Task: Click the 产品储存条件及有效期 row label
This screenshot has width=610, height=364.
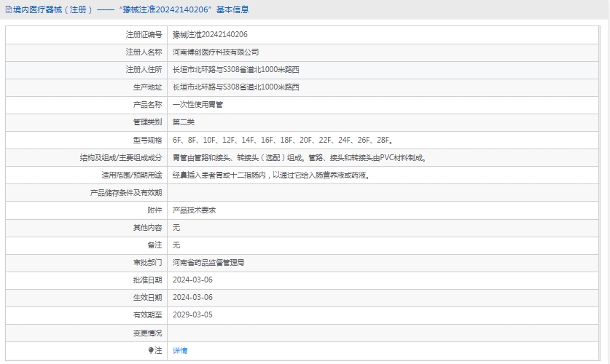Action: click(x=125, y=192)
